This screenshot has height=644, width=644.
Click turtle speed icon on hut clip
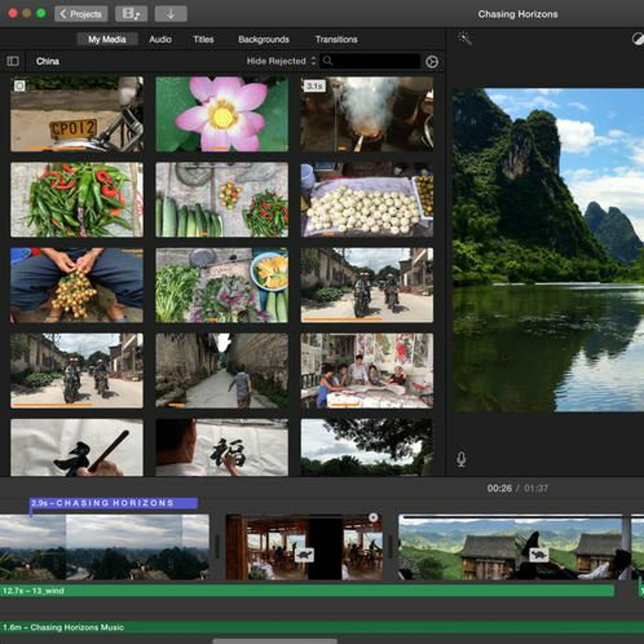point(539,555)
